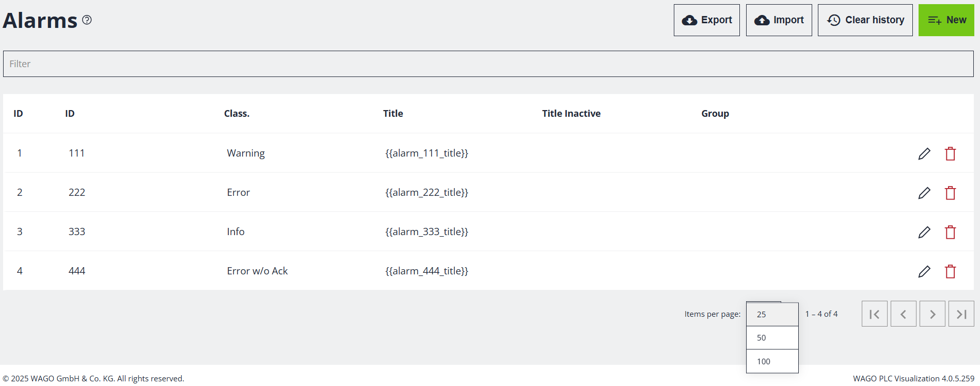Screen dimensions: 980x386
Task: Remove alarm 333 with the trash icon
Action: click(950, 232)
